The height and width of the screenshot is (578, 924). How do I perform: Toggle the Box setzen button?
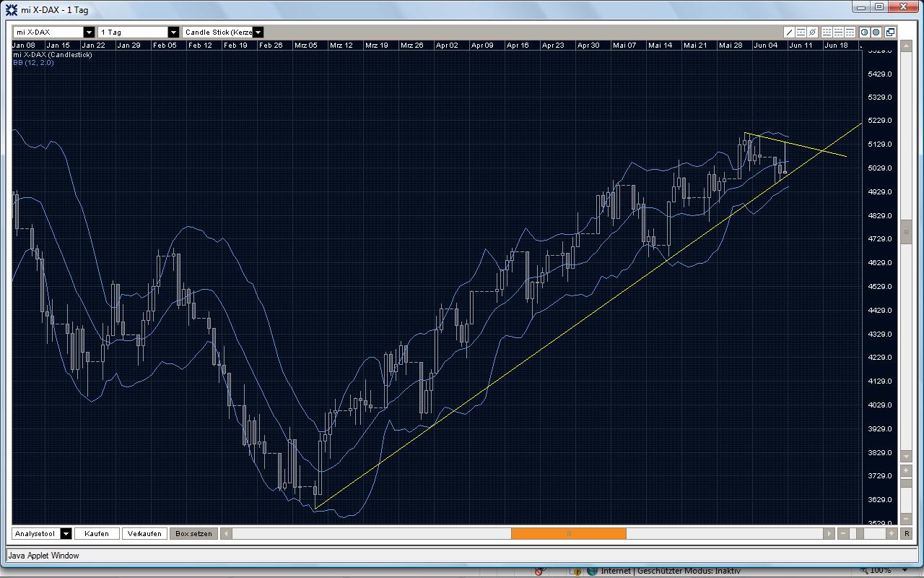click(193, 533)
